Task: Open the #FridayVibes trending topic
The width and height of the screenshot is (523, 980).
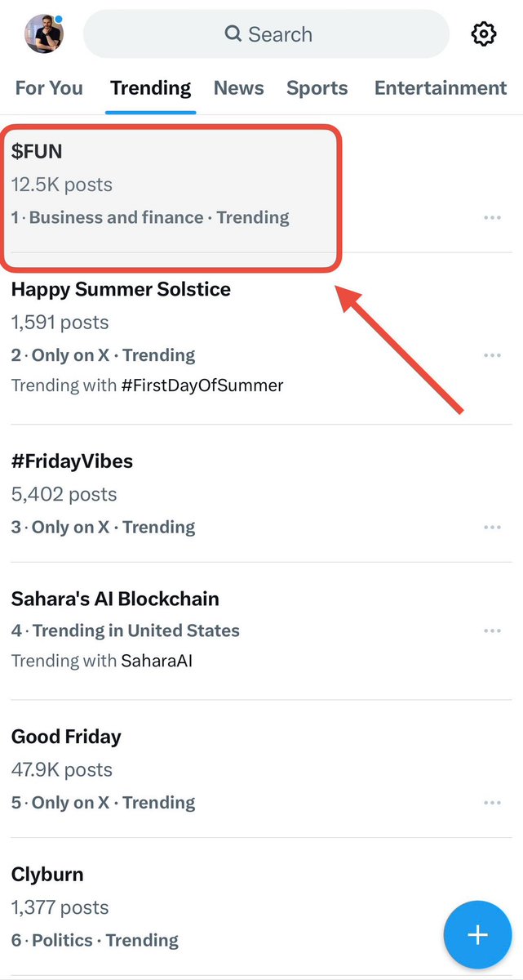Action: click(72, 461)
